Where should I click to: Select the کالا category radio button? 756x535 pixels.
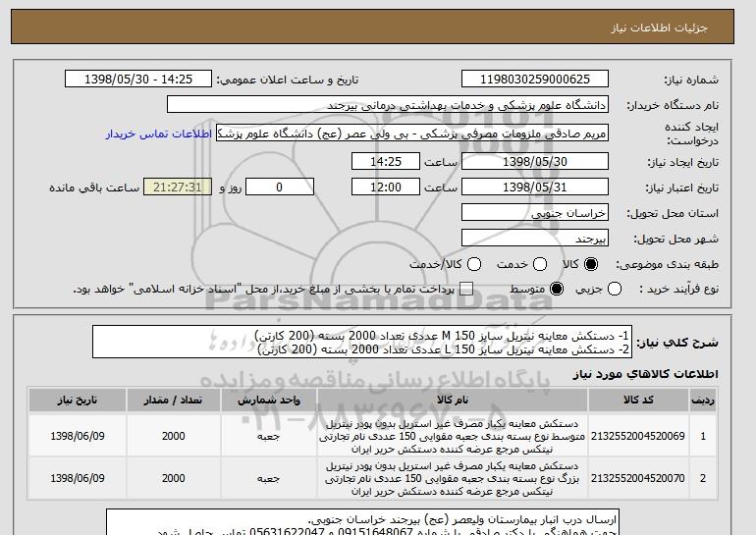pos(591,264)
